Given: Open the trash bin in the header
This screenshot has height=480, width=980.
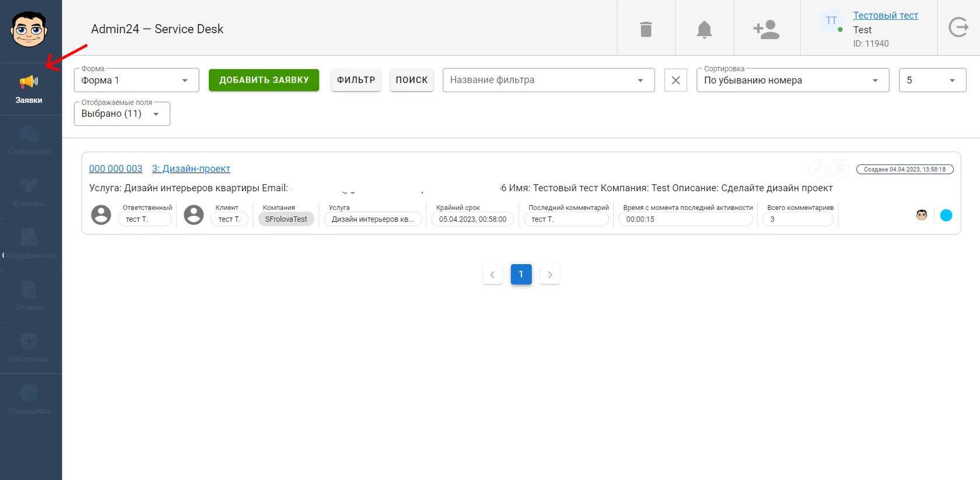Looking at the screenshot, I should pyautogui.click(x=646, y=29).
